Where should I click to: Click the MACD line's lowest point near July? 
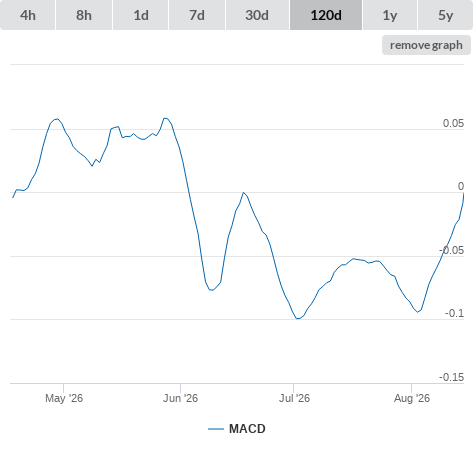(x=297, y=319)
